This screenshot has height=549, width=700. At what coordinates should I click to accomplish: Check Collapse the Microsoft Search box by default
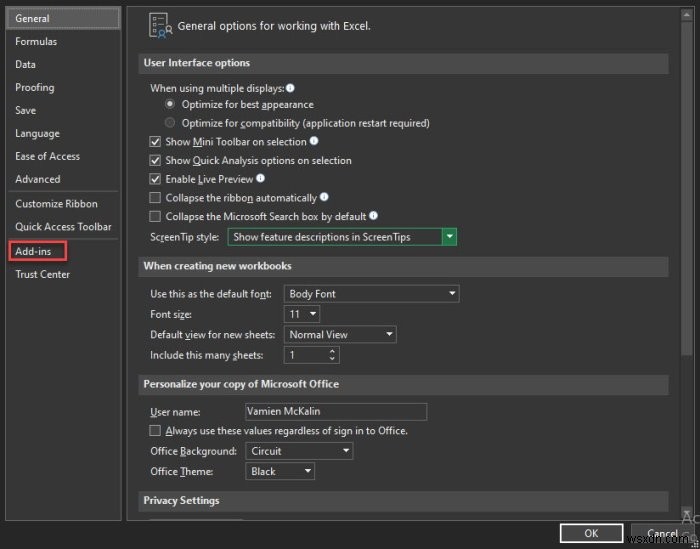tap(155, 216)
